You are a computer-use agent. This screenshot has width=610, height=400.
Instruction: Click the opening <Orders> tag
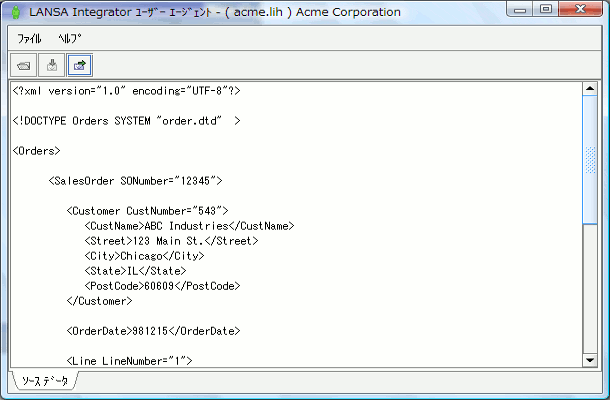click(37, 151)
